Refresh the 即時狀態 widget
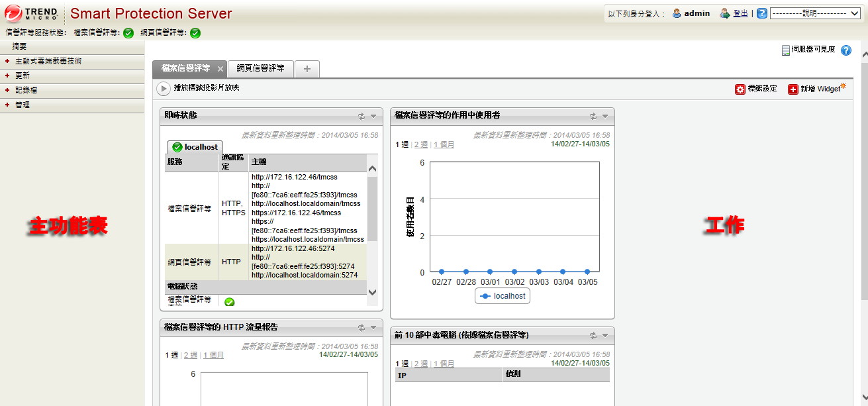The height and width of the screenshot is (406, 868). click(x=362, y=116)
